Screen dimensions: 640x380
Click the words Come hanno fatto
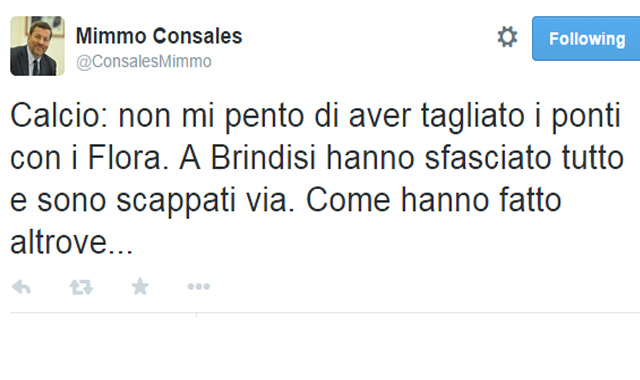(x=434, y=200)
